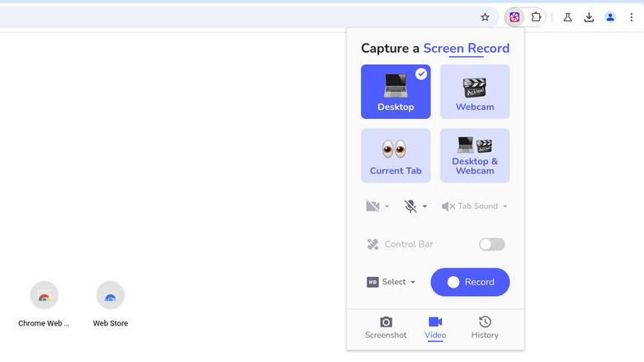Open the Chrome Web shortcut tile
This screenshot has height=362, width=644.
click(x=44, y=304)
